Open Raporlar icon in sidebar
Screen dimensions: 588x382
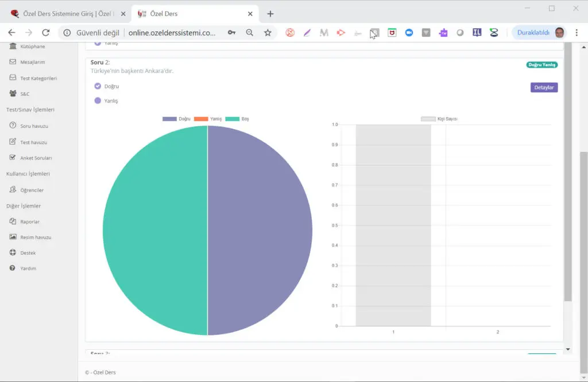(13, 221)
